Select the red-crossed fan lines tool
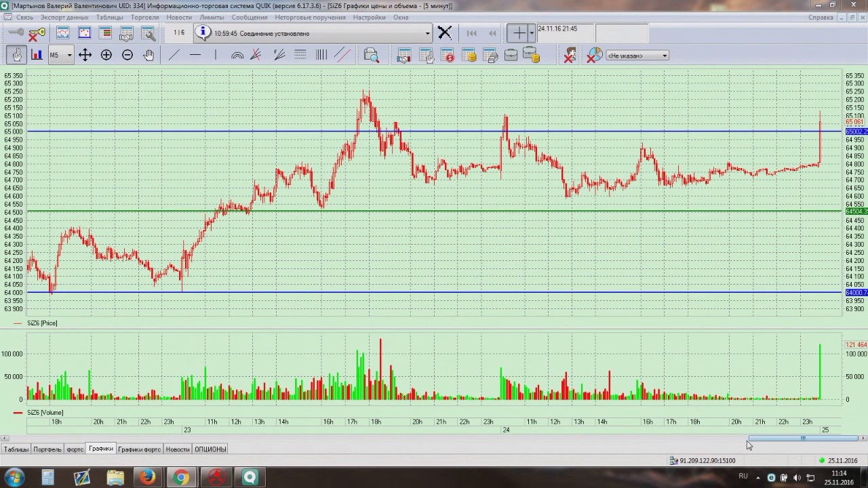The height and width of the screenshot is (488, 868). tap(256, 55)
